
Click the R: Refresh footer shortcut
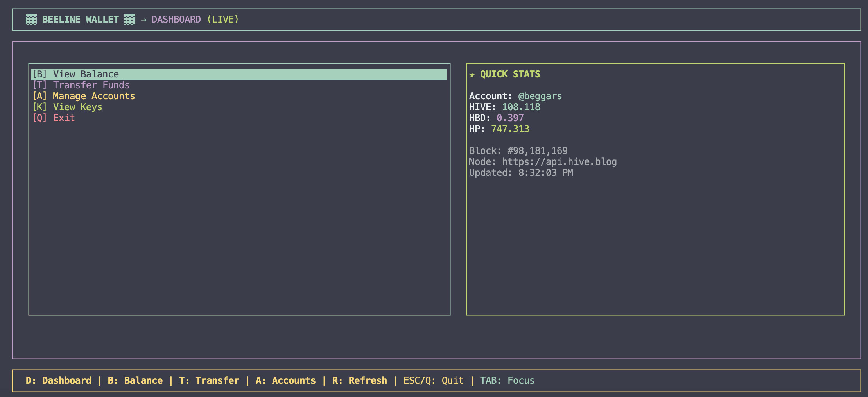360,381
